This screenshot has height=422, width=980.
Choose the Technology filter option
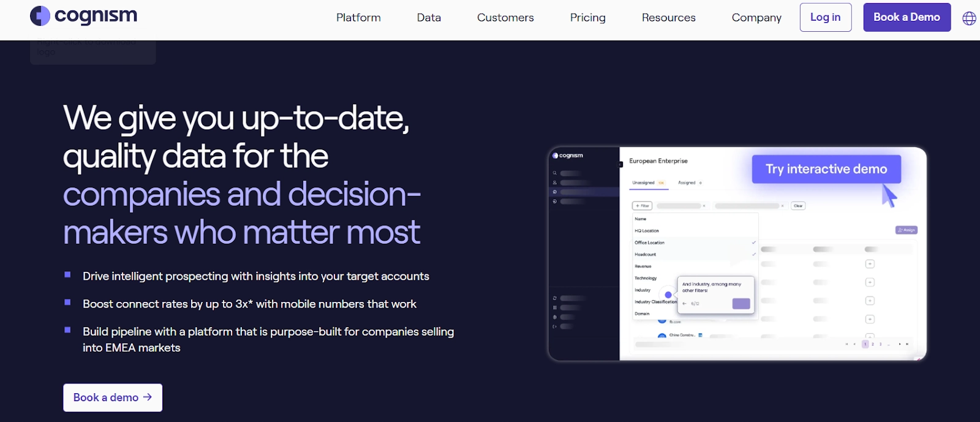pyautogui.click(x=646, y=278)
